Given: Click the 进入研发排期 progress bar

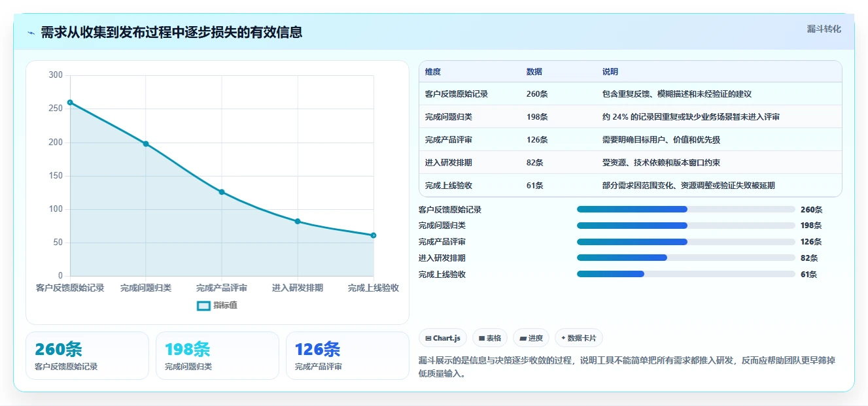Looking at the screenshot, I should [x=686, y=258].
